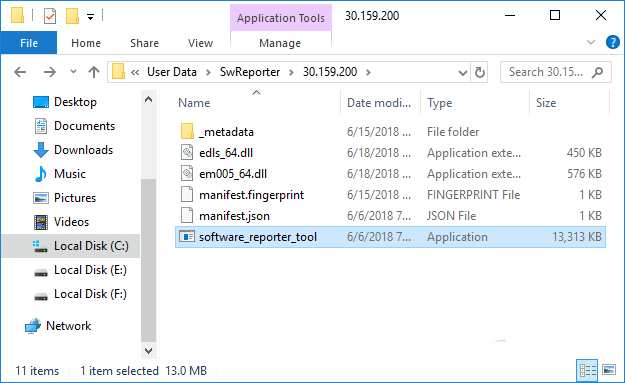Click the Properties quick access icon

point(50,16)
